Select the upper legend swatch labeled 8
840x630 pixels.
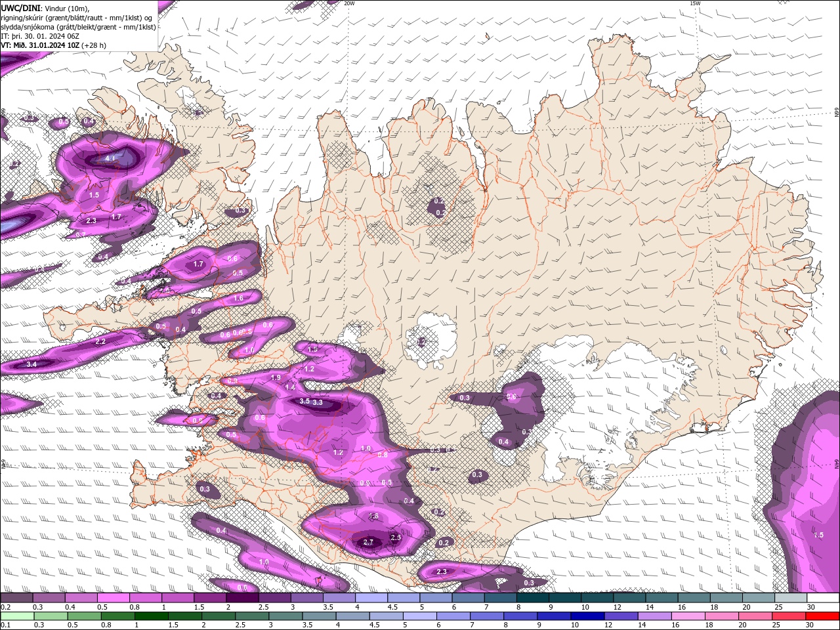coord(533,598)
